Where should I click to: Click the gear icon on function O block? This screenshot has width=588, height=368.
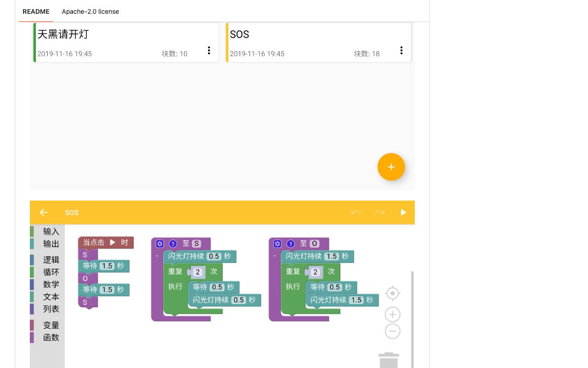tap(277, 244)
